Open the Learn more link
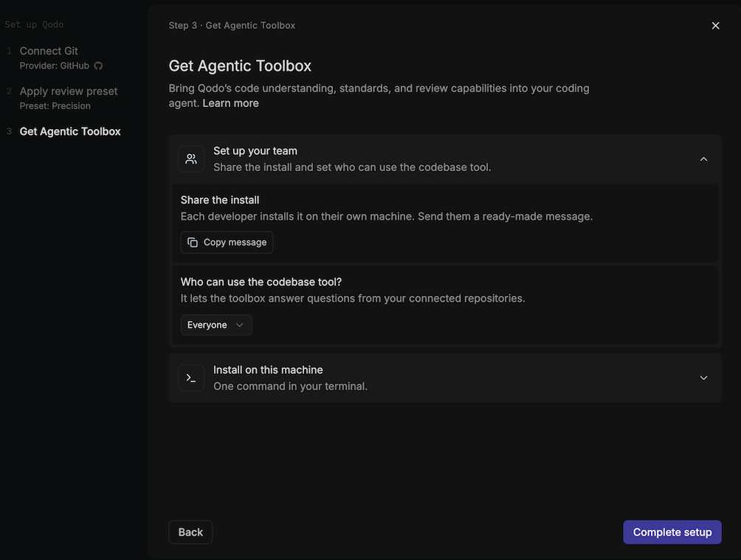This screenshot has width=741, height=560. [x=230, y=103]
